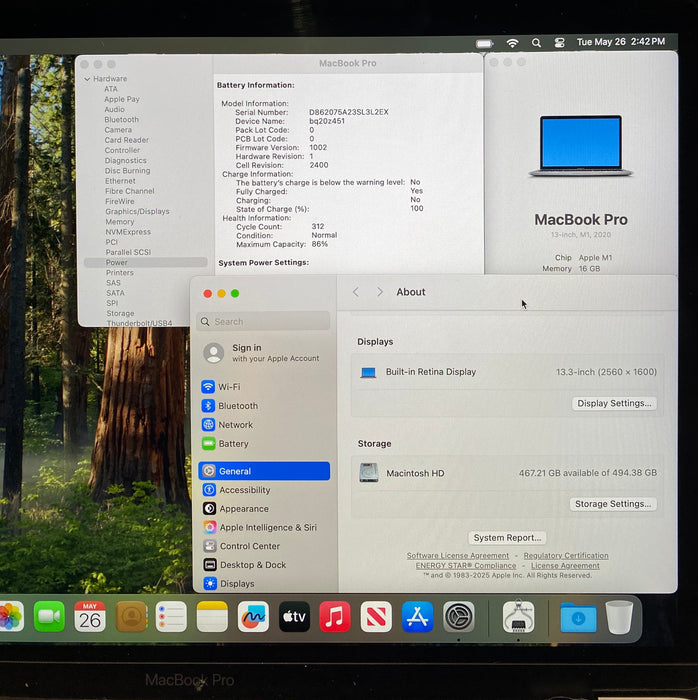Launch Music app from the Dock

pyautogui.click(x=335, y=617)
